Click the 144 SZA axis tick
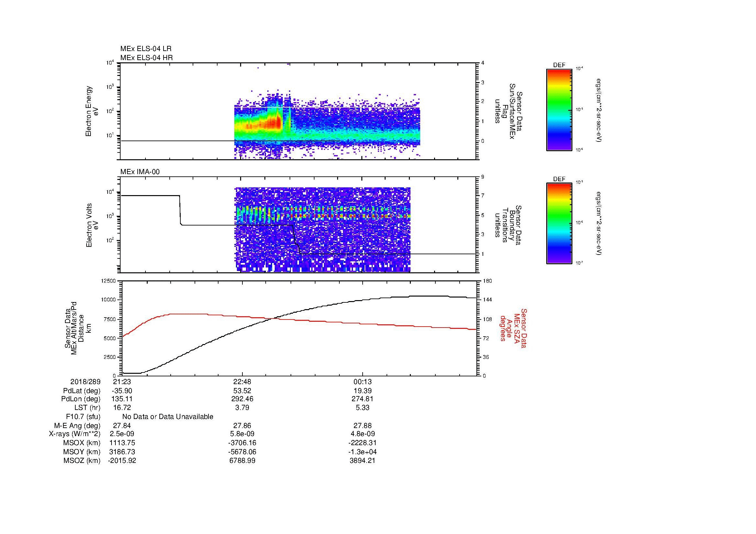756x534 pixels. pyautogui.click(x=487, y=300)
